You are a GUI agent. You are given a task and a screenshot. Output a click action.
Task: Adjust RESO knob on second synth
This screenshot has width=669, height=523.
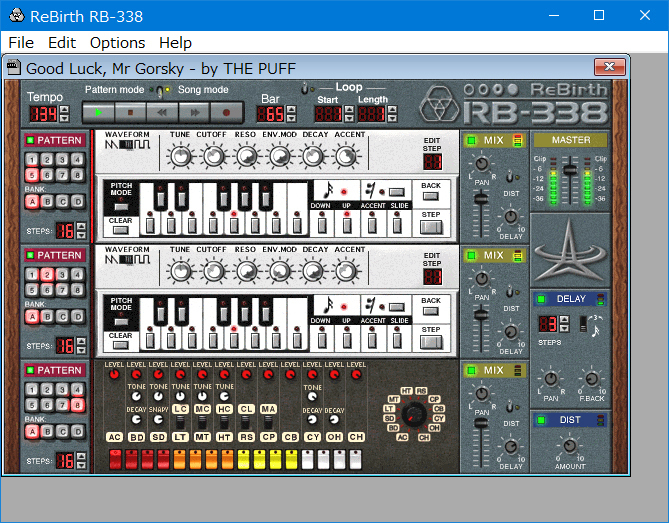coord(247,271)
